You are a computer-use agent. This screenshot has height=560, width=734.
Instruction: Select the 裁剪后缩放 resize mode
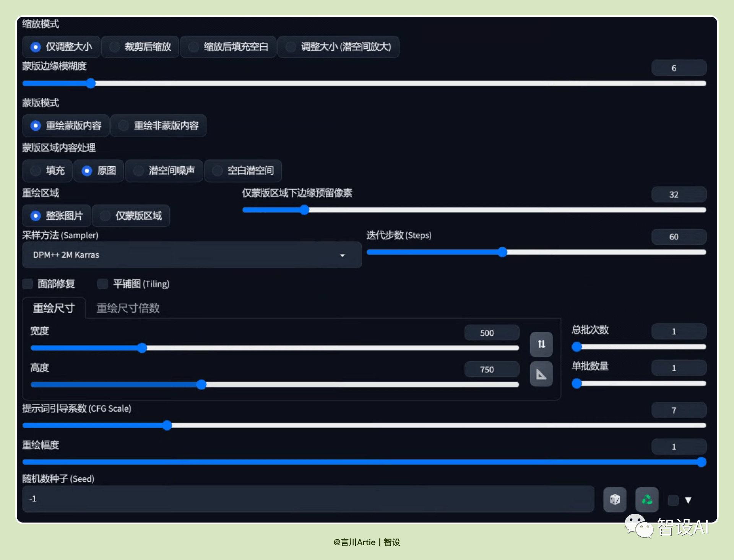[140, 47]
